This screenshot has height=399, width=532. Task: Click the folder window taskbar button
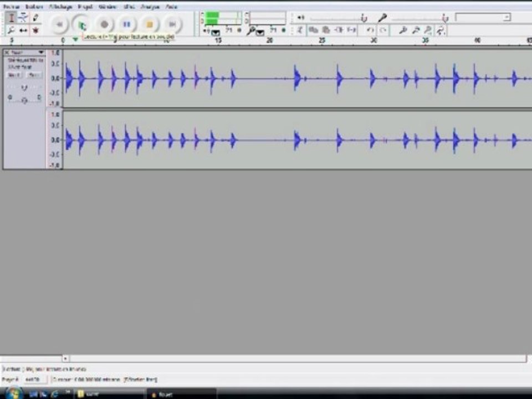[109, 394]
